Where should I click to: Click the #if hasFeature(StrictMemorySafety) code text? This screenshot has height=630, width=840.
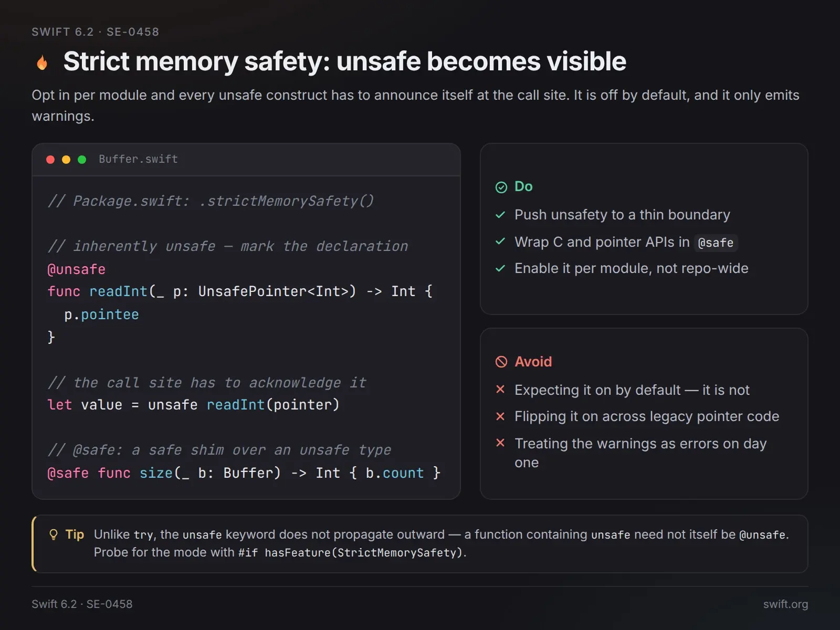[x=351, y=553]
